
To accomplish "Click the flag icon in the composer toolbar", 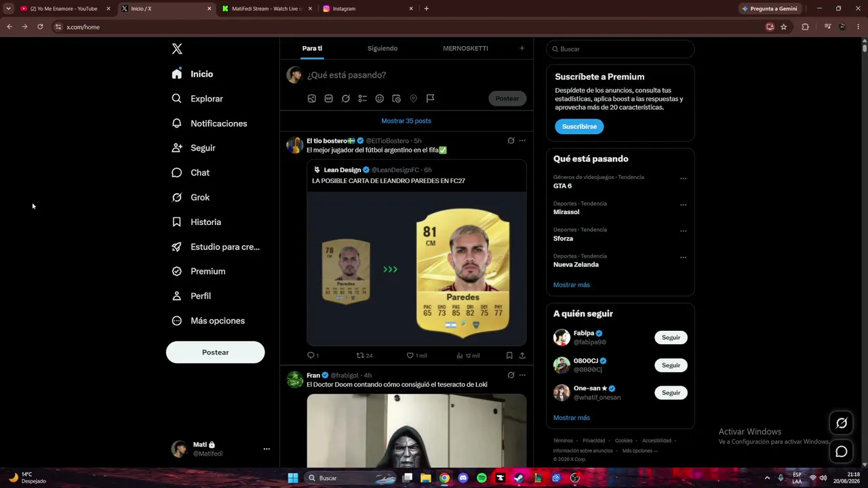I will pyautogui.click(x=430, y=98).
